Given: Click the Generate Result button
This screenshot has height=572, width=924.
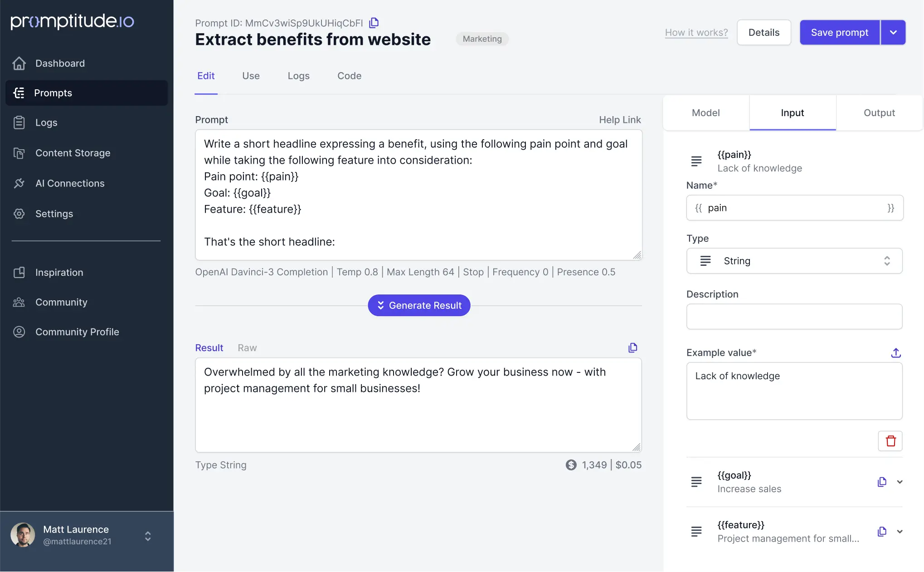Looking at the screenshot, I should click(x=419, y=305).
